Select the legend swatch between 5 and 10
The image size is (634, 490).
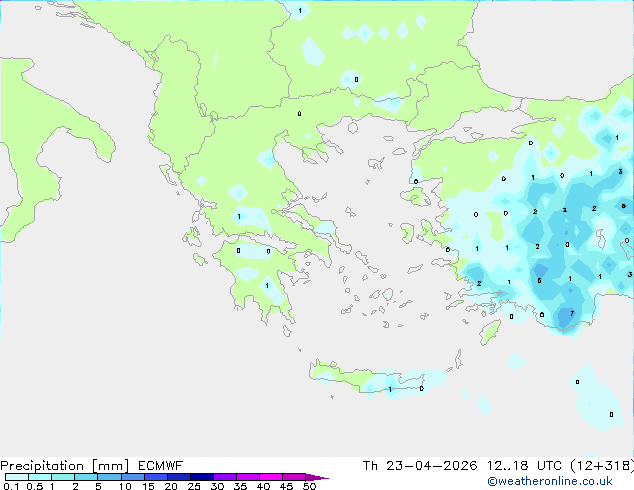pos(109,477)
